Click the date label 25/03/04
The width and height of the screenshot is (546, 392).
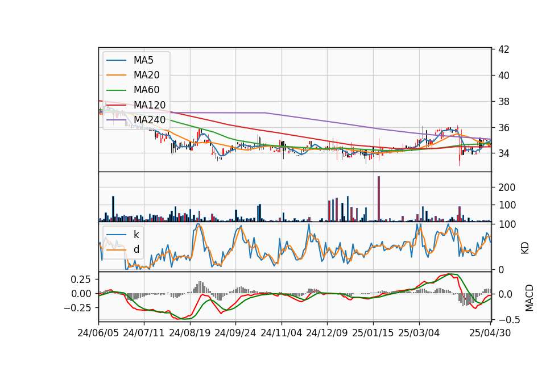419,333
